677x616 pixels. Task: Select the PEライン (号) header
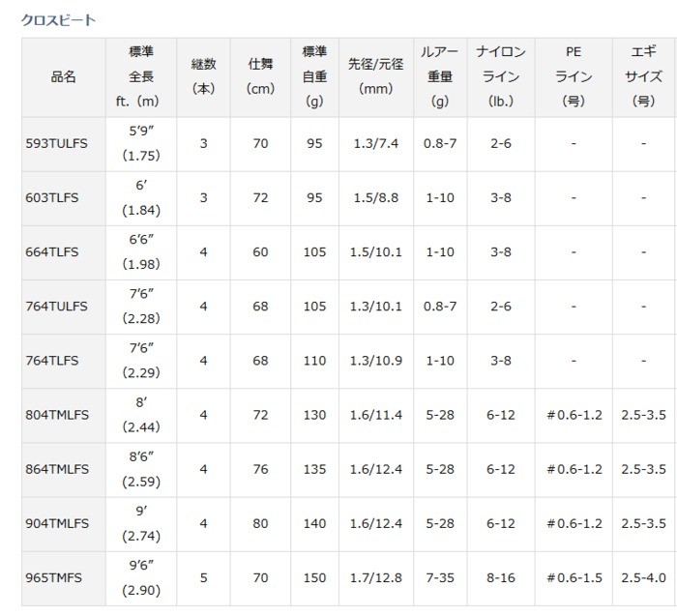tap(574, 77)
